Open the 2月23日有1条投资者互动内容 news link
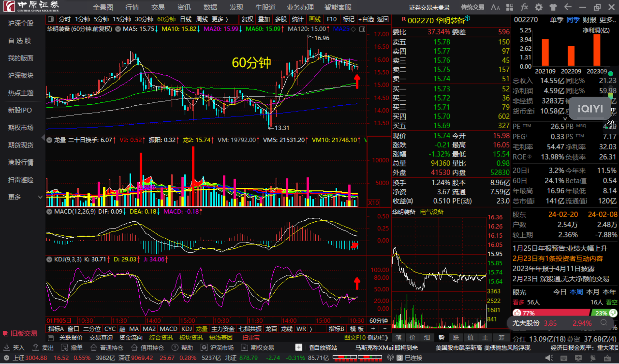This screenshot has width=619, height=364. click(557, 258)
